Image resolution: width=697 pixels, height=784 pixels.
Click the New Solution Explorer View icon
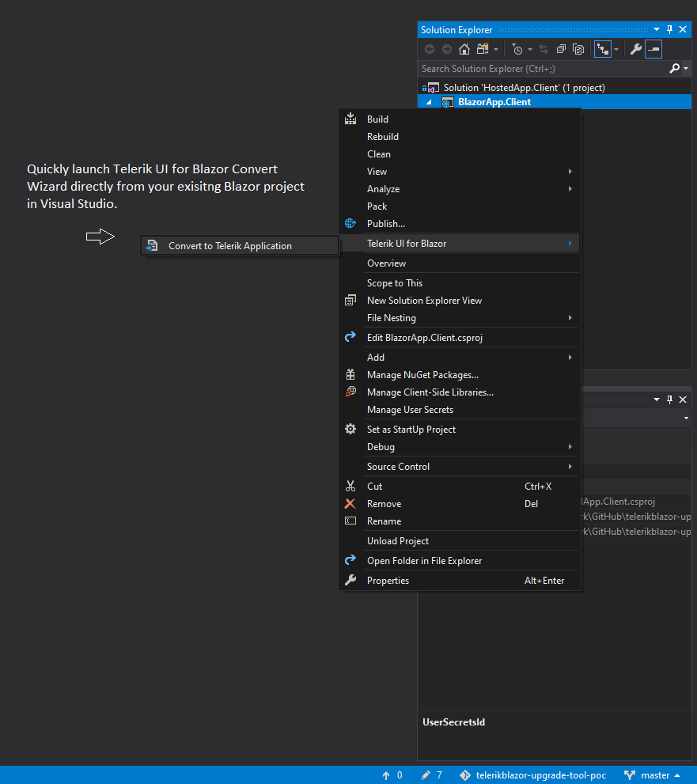[350, 300]
